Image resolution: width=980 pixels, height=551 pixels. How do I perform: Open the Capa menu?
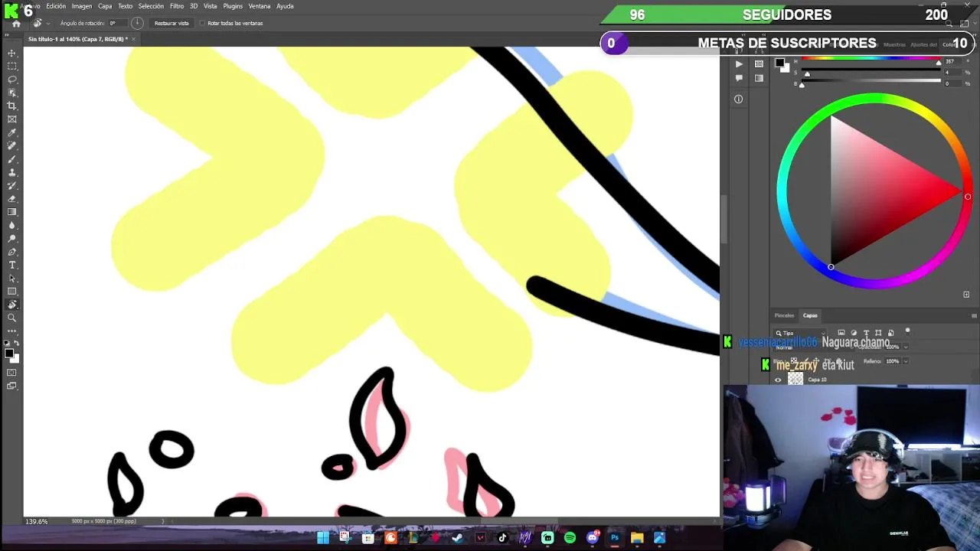tap(105, 6)
